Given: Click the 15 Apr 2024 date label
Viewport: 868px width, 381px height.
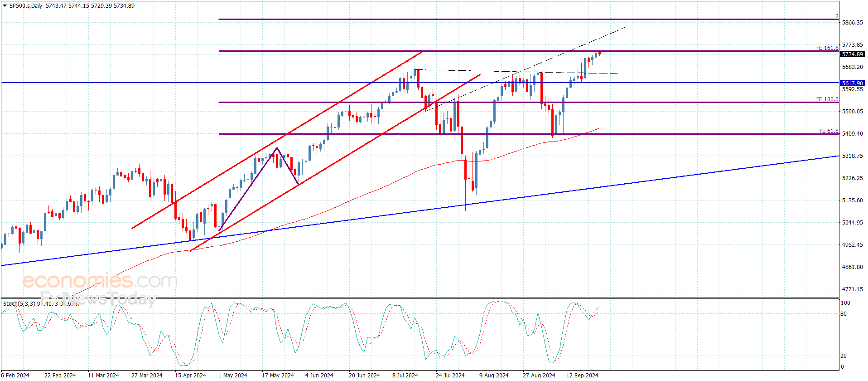Looking at the screenshot, I should 190,375.
